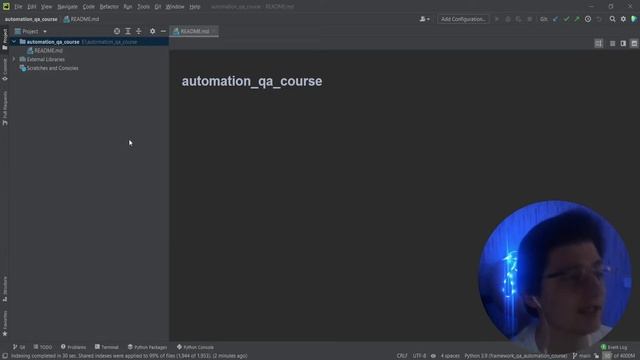Change UTF-8 file encoding
640x360 pixels.
click(x=419, y=356)
